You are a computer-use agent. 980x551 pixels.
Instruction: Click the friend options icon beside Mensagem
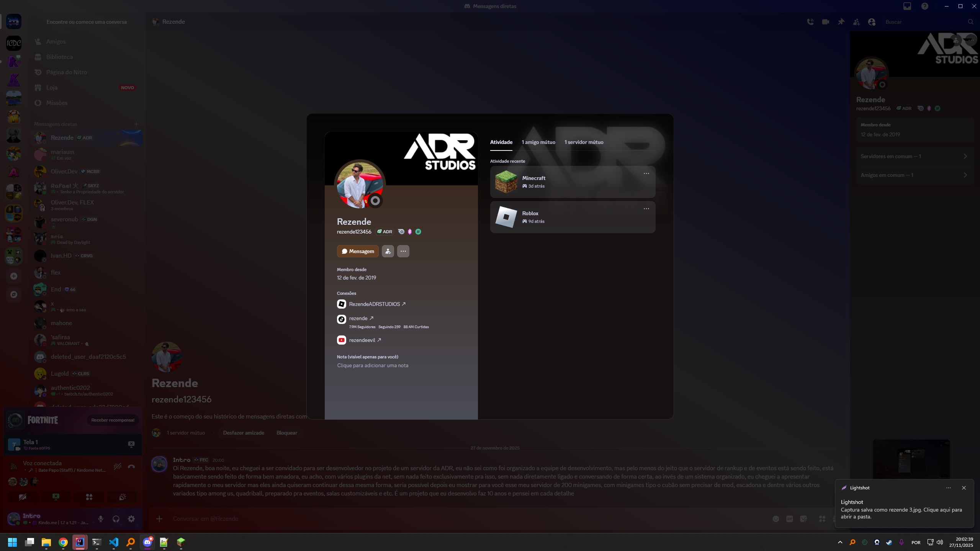click(x=388, y=251)
